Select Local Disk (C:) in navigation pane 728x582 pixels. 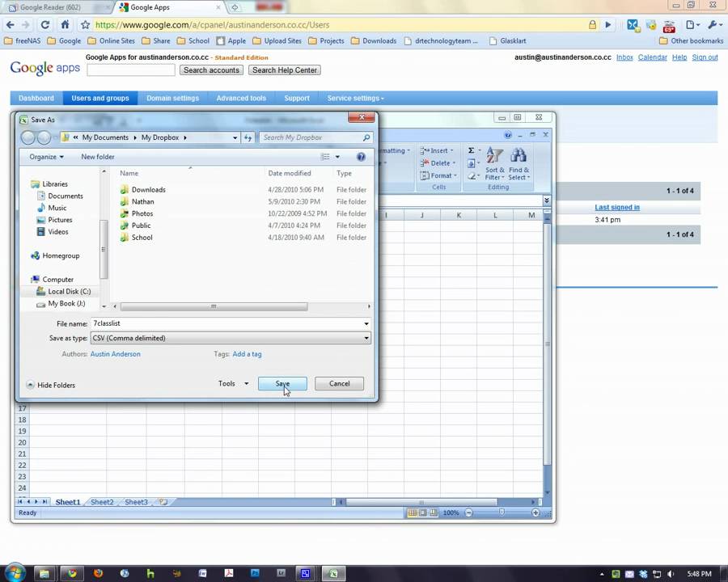pyautogui.click(x=69, y=292)
